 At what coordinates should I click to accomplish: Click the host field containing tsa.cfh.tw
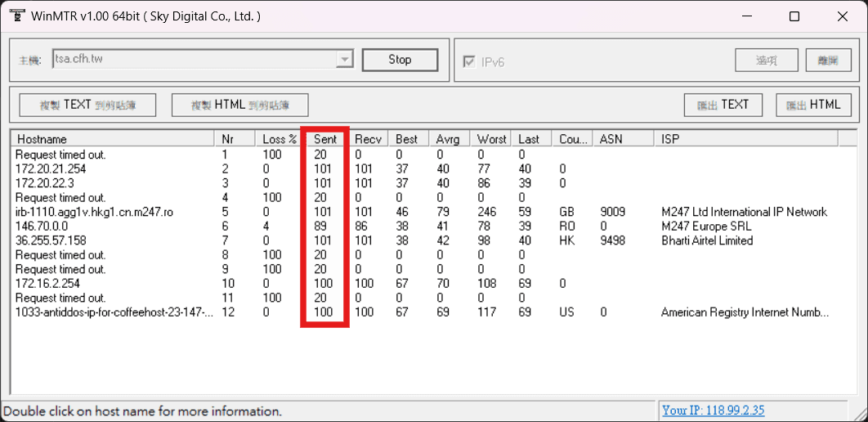(194, 60)
